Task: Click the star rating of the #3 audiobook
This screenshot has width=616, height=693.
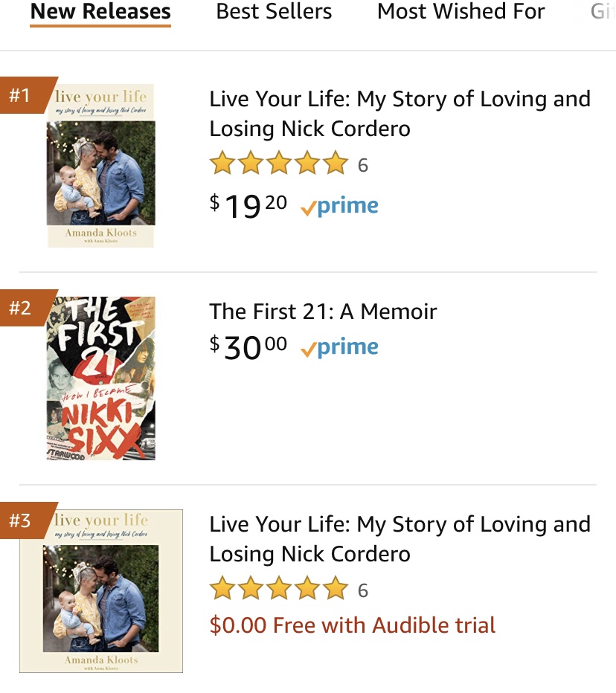Action: (279, 590)
